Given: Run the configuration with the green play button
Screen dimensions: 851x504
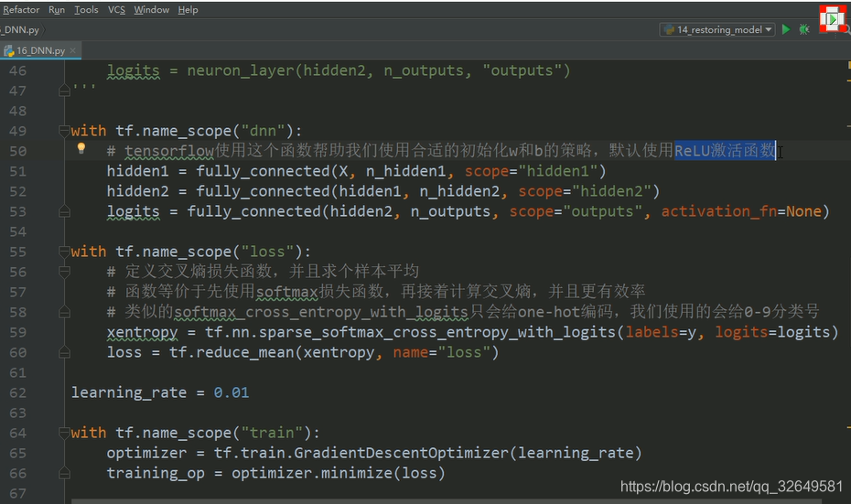Looking at the screenshot, I should (x=785, y=29).
